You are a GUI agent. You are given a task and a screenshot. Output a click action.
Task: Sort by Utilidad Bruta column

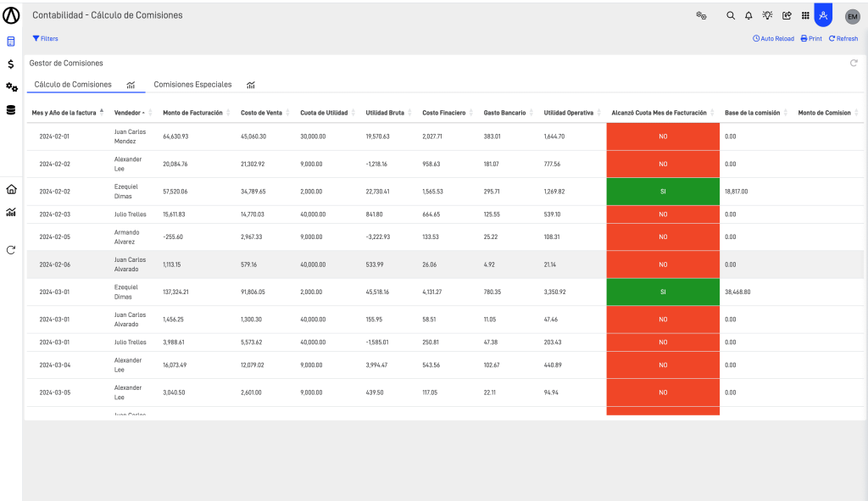click(x=385, y=113)
